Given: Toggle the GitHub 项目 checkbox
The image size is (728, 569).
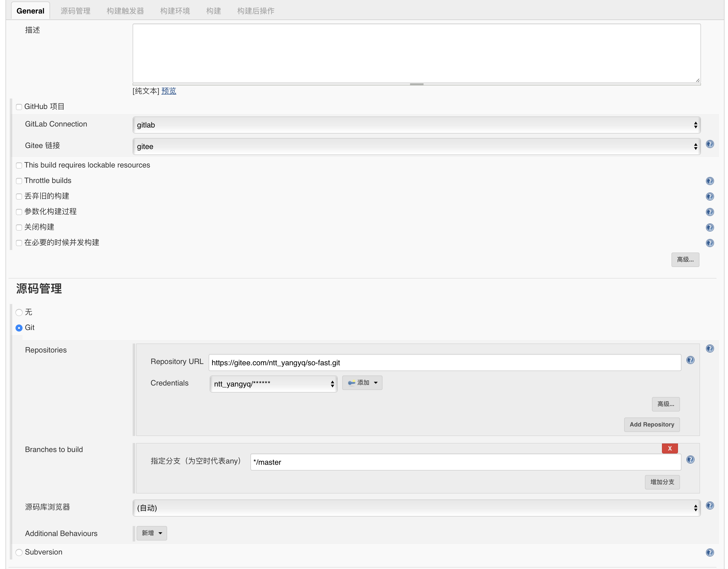Looking at the screenshot, I should coord(18,107).
